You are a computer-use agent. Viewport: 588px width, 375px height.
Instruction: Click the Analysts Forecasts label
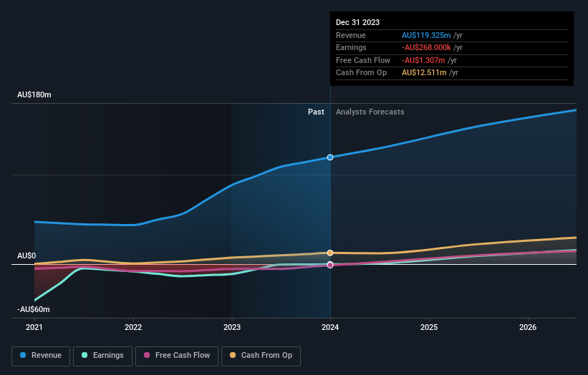click(x=370, y=112)
